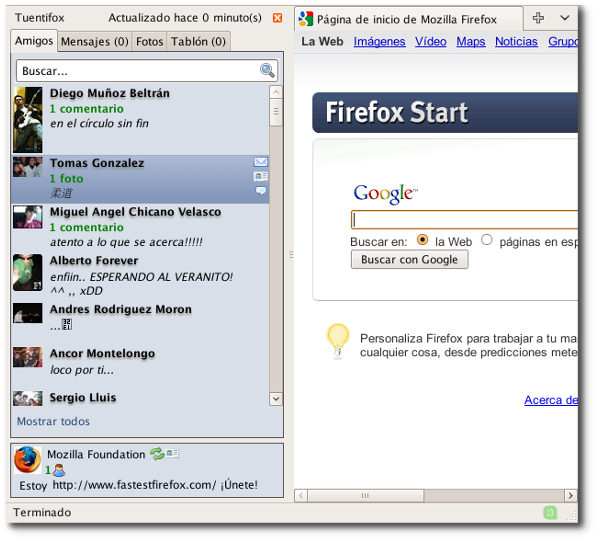
Task: Click the friends list scroll down arrow
Action: [x=276, y=399]
